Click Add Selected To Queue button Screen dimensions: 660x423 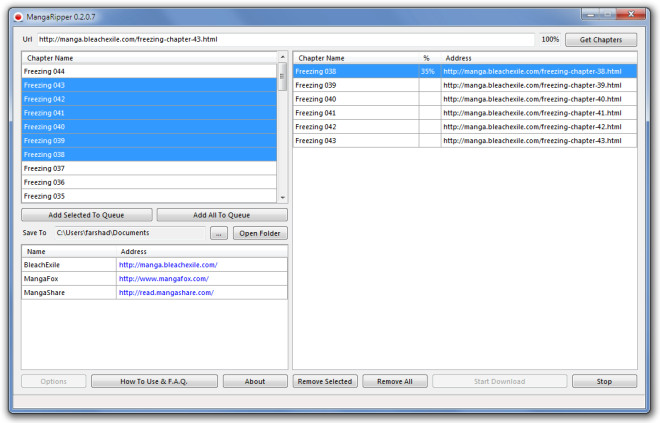point(87,215)
